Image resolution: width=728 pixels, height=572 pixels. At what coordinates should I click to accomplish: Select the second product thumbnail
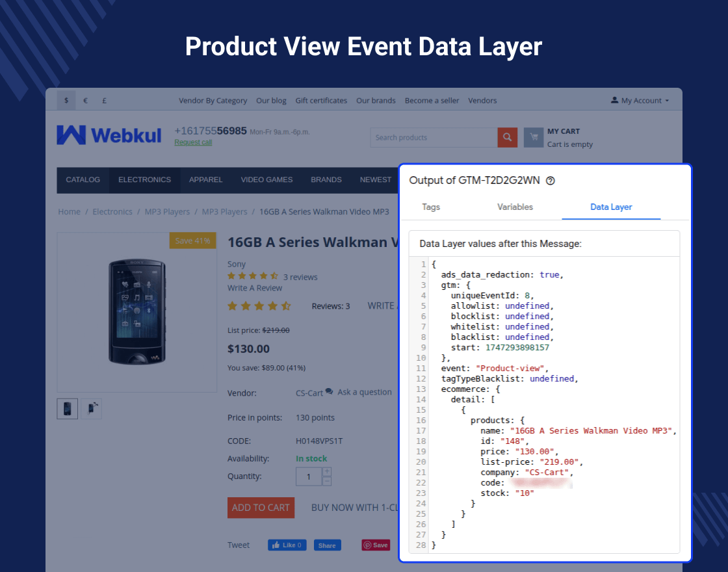coord(92,409)
